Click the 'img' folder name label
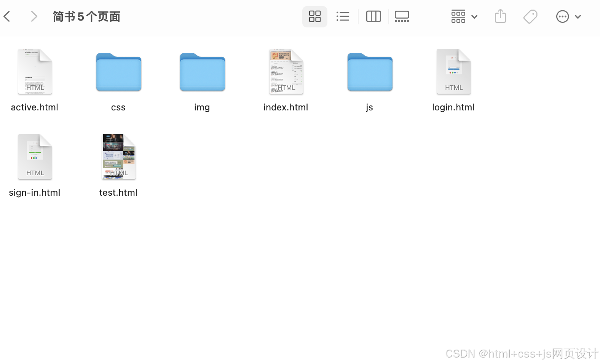Image resolution: width=600 pixels, height=364 pixels. pyautogui.click(x=202, y=108)
